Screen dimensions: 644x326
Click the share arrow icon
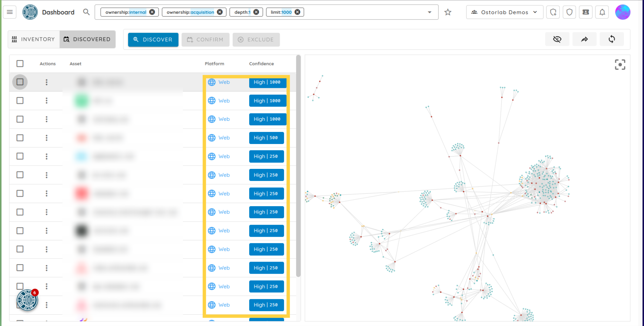click(x=584, y=39)
